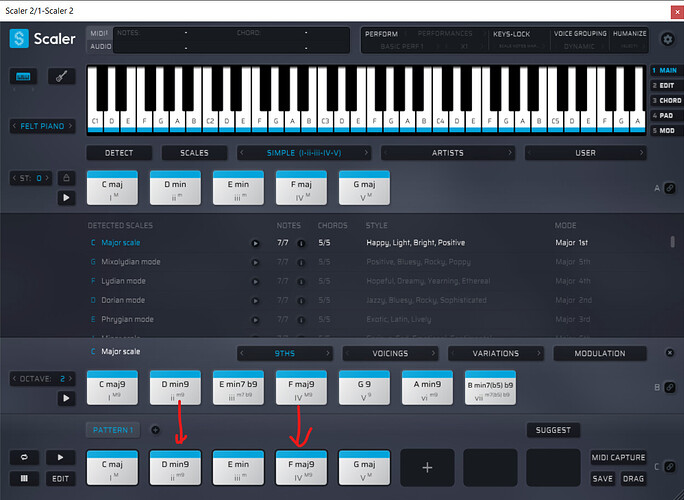Toggle loop playback in section C
Viewport: 684px width, 500px height.
(x=24, y=457)
